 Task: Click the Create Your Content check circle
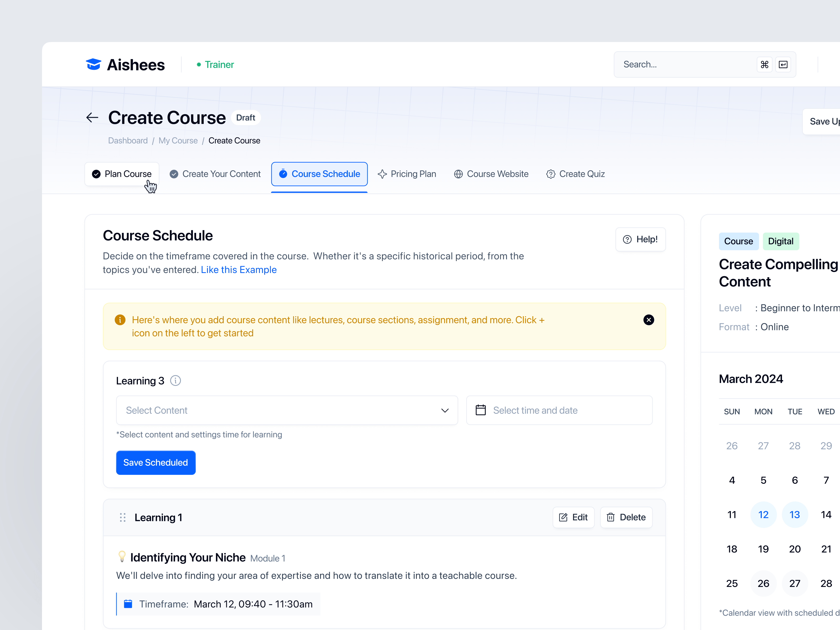pyautogui.click(x=174, y=174)
